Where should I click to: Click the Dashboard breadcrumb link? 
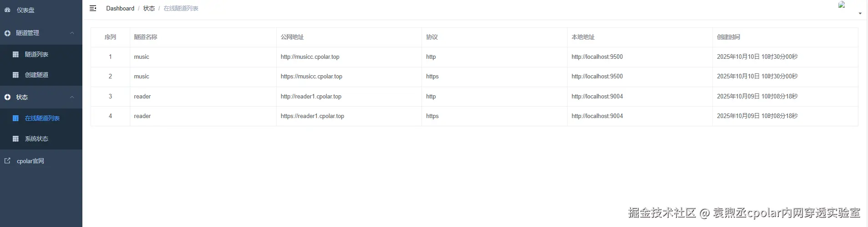coord(120,8)
